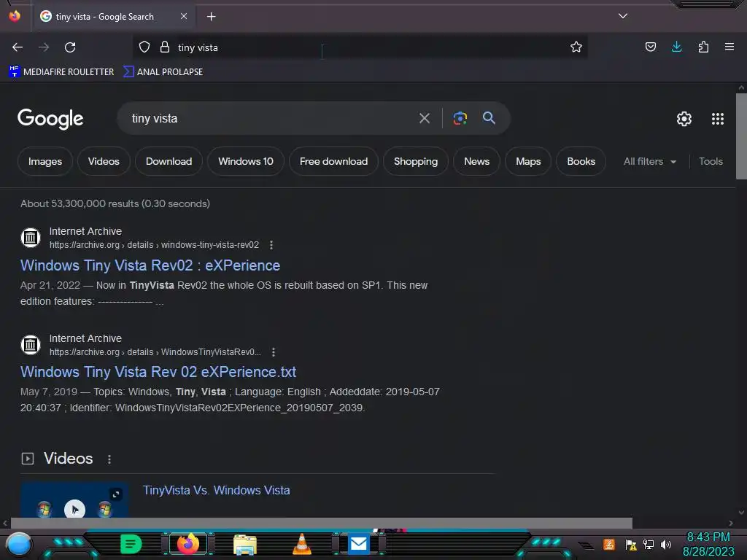Go back using browser back arrow

click(x=18, y=47)
